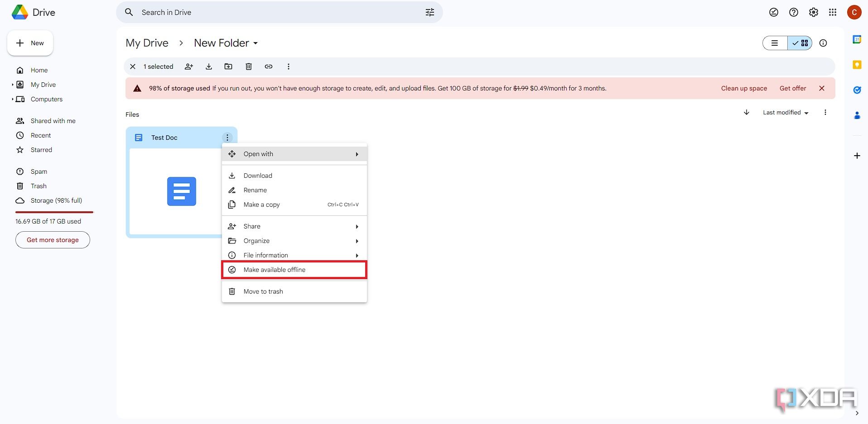
Task: Switch to list layout view
Action: tap(775, 43)
